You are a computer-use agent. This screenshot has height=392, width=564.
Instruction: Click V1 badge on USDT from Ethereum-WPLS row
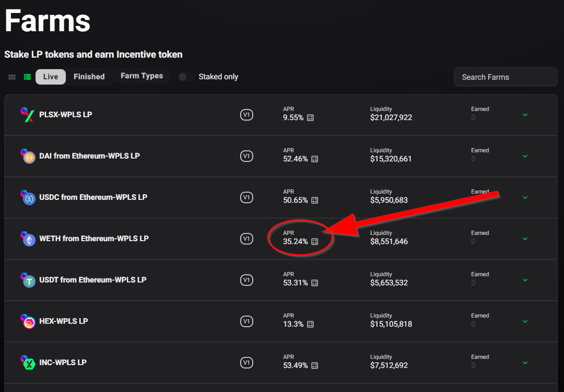tap(246, 280)
